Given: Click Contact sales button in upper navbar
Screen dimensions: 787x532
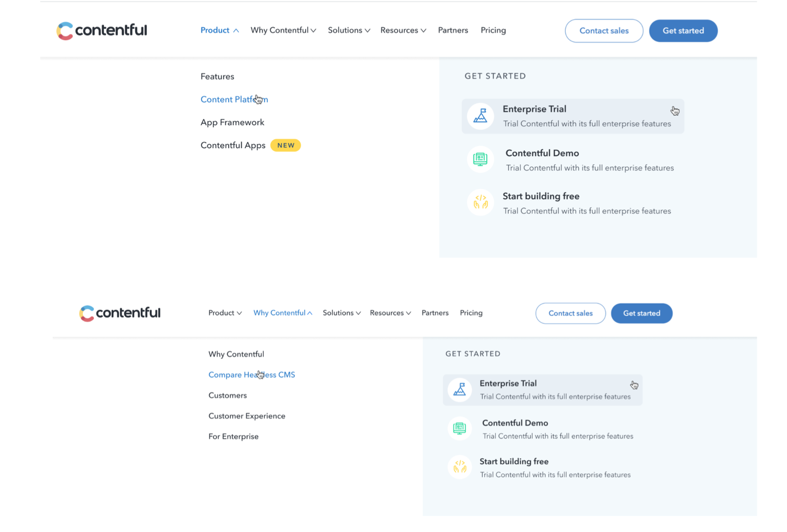Looking at the screenshot, I should 604,31.
